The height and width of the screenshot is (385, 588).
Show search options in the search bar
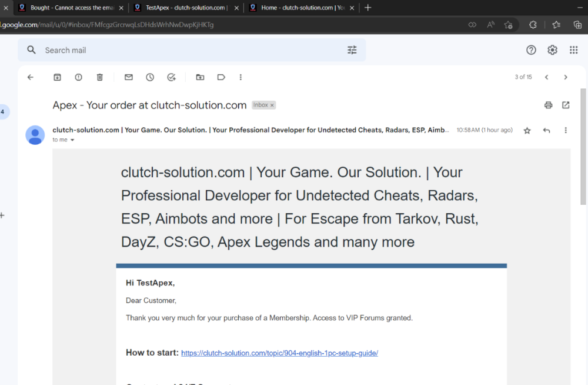coord(352,50)
